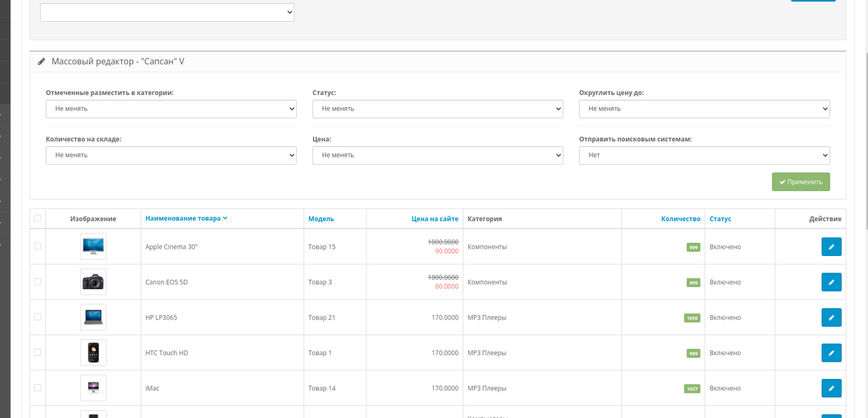Click the 'Массовый редактор - "Сапсан" V' heading
This screenshot has width=868, height=418.
118,61
